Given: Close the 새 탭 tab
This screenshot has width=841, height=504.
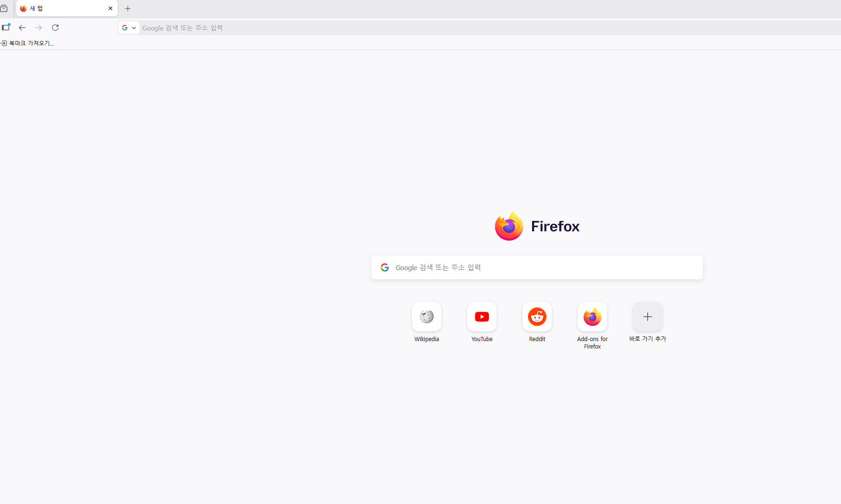Looking at the screenshot, I should (110, 8).
